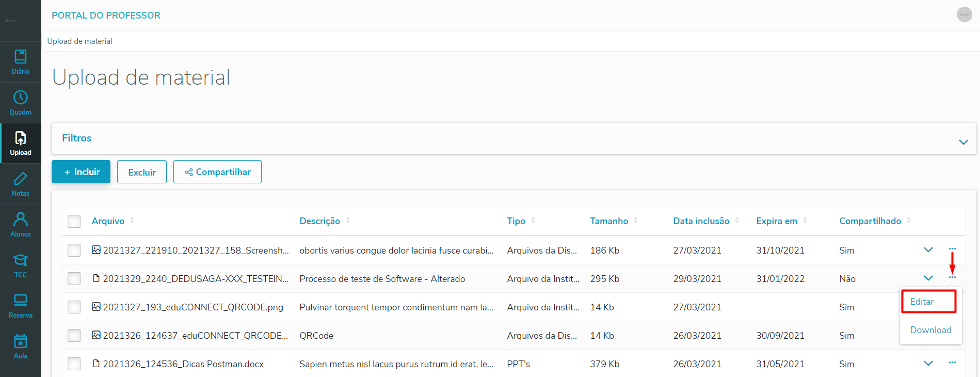The width and height of the screenshot is (980, 377).
Task: Click the Upload de material breadcrumb
Action: [x=79, y=41]
